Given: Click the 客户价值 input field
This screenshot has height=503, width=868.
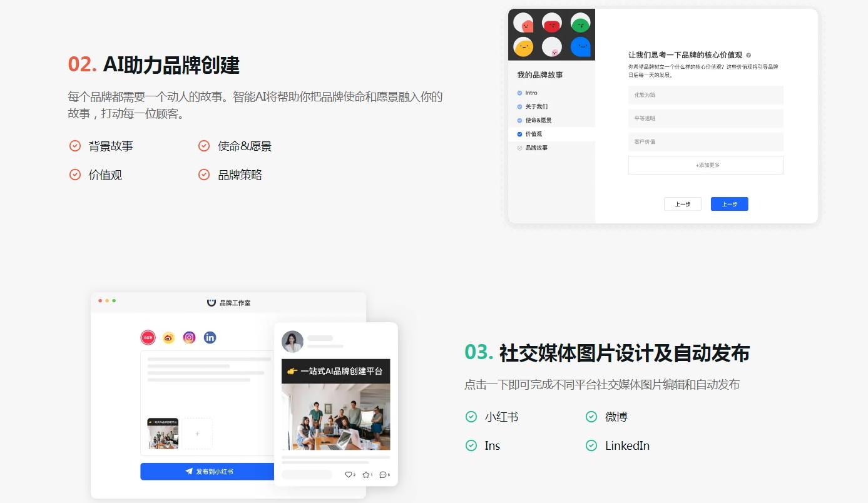Looking at the screenshot, I should click(706, 141).
